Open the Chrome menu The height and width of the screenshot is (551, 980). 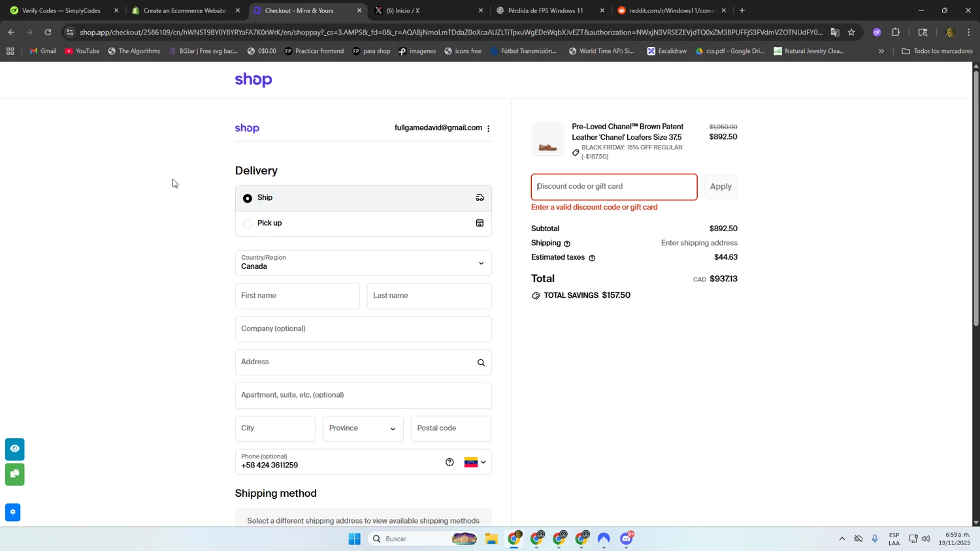(969, 32)
